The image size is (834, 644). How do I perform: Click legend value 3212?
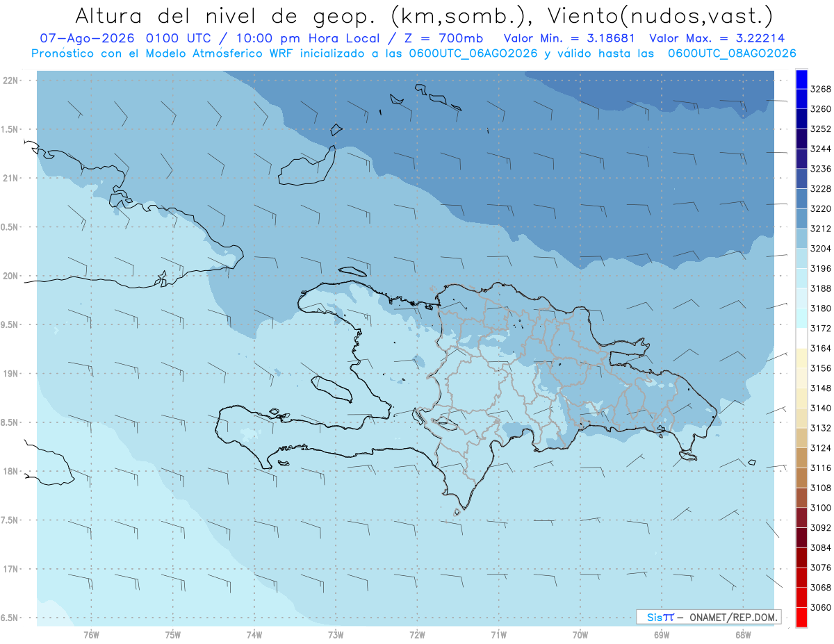821,229
